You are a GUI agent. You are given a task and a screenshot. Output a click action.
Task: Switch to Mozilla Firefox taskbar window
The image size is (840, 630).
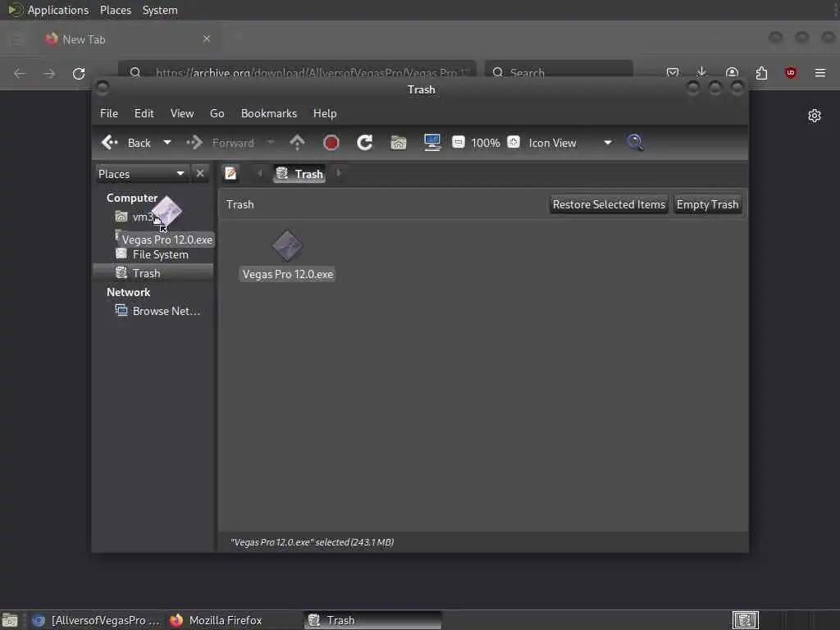(x=234, y=620)
